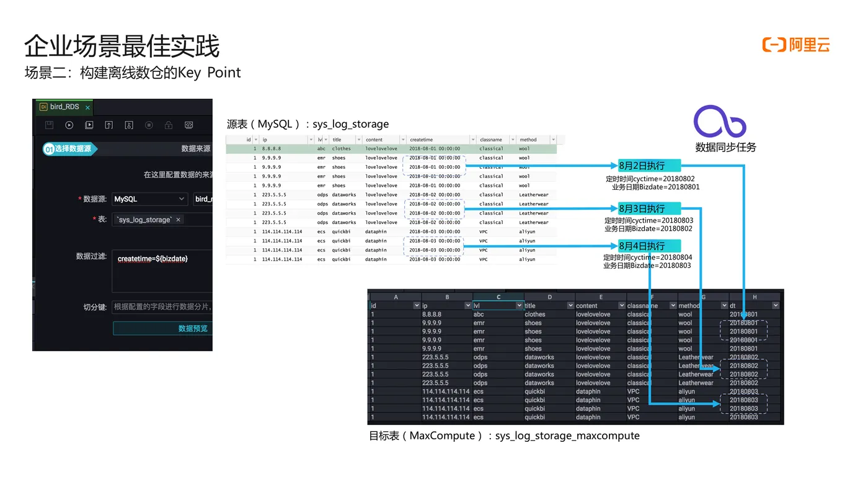This screenshot has height=489, width=868.
Task: Open the id column filter in the MySQL source table
Action: [255, 140]
